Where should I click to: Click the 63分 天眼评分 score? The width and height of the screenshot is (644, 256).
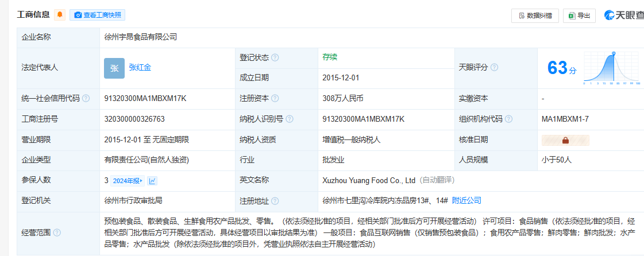(x=562, y=68)
